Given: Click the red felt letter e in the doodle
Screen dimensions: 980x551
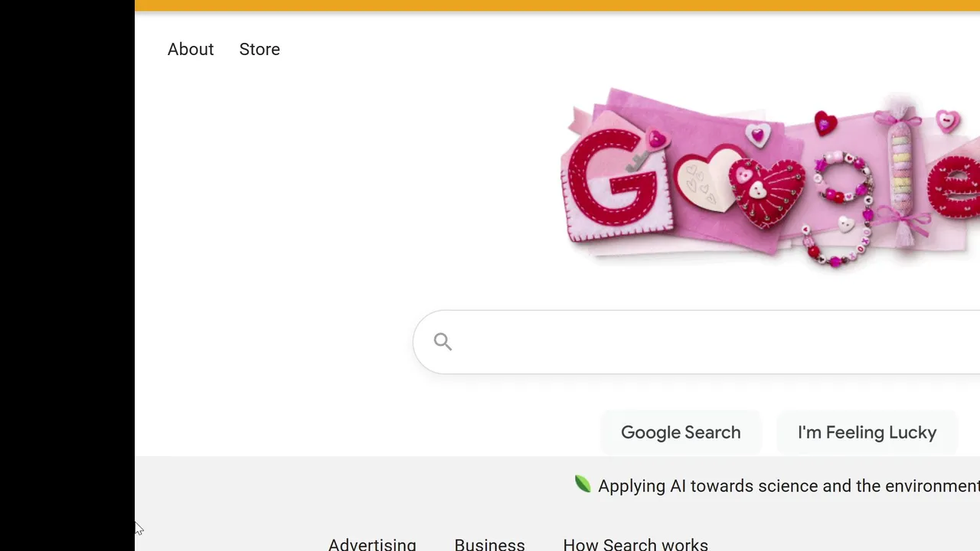Looking at the screenshot, I should click(x=955, y=187).
